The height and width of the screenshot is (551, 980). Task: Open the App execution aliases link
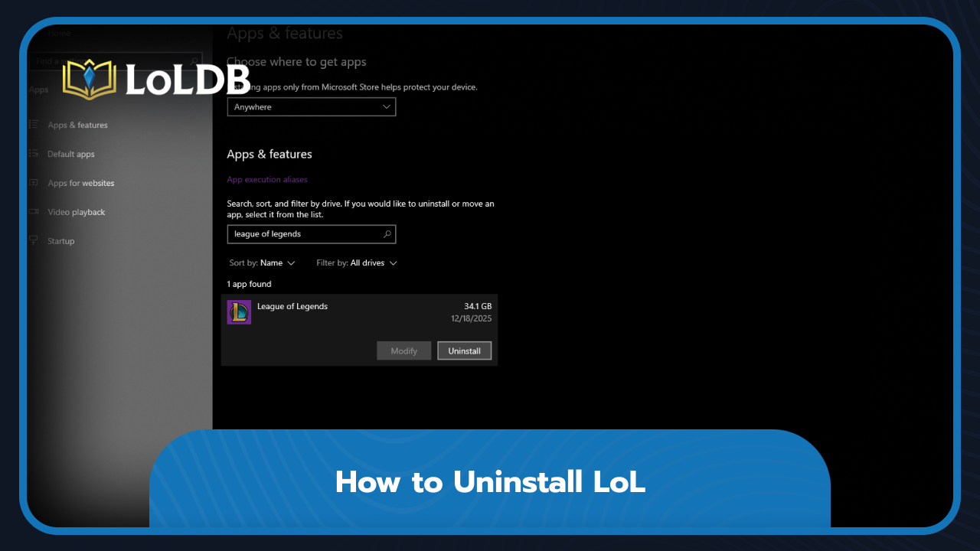pos(266,179)
